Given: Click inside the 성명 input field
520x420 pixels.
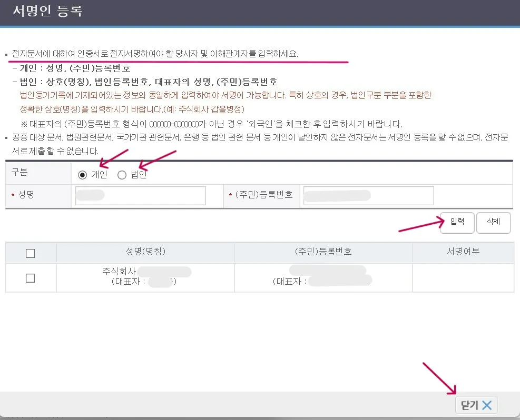Looking at the screenshot, I should pos(140,195).
